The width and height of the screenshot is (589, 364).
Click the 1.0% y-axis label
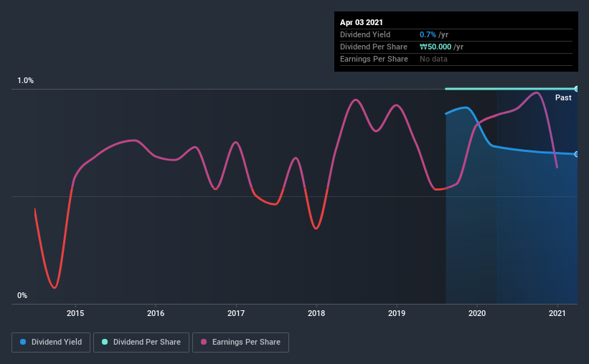[26, 81]
